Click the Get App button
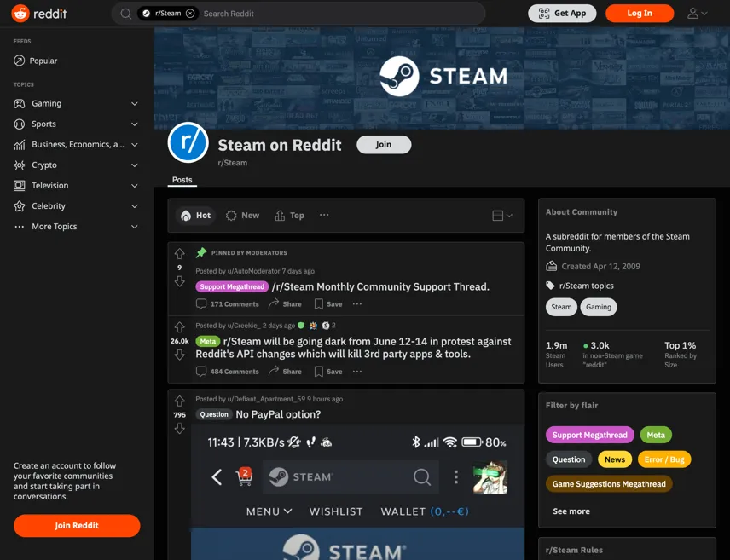Viewport: 730px width, 560px height. [x=562, y=14]
